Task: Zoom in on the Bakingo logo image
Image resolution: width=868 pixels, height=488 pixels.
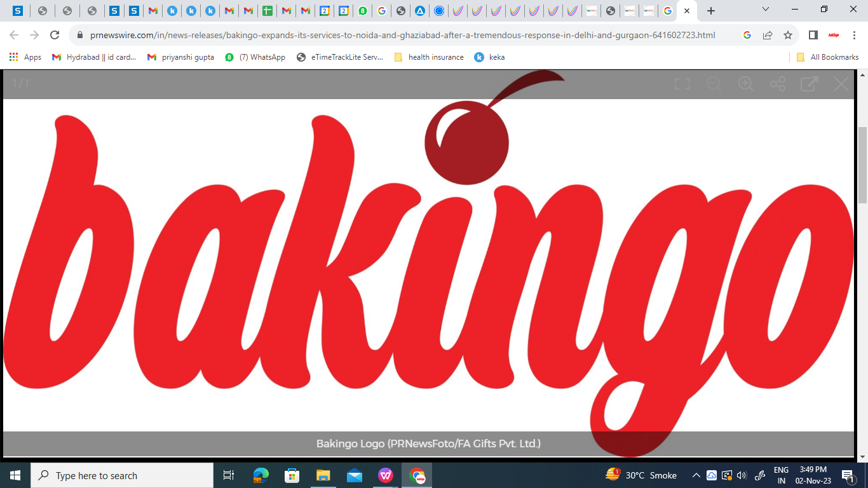Action: point(745,84)
